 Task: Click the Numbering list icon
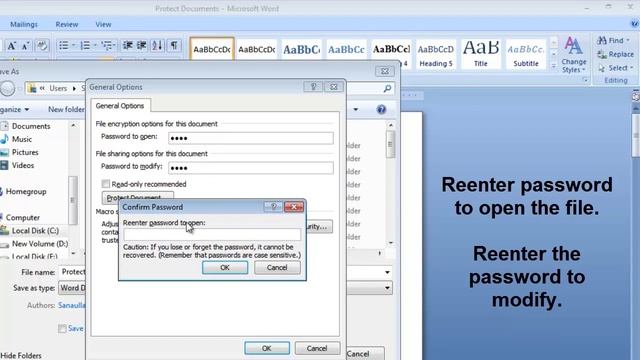pos(85,45)
